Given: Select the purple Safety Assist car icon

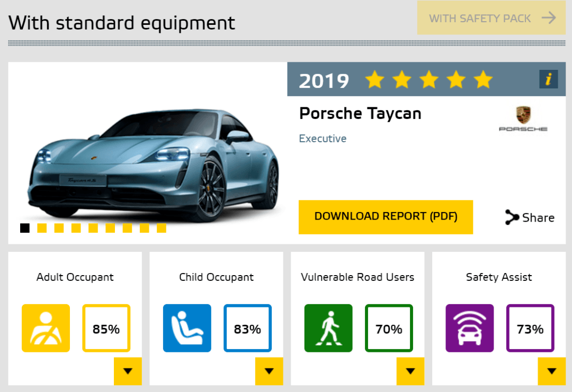Looking at the screenshot, I should tap(469, 328).
